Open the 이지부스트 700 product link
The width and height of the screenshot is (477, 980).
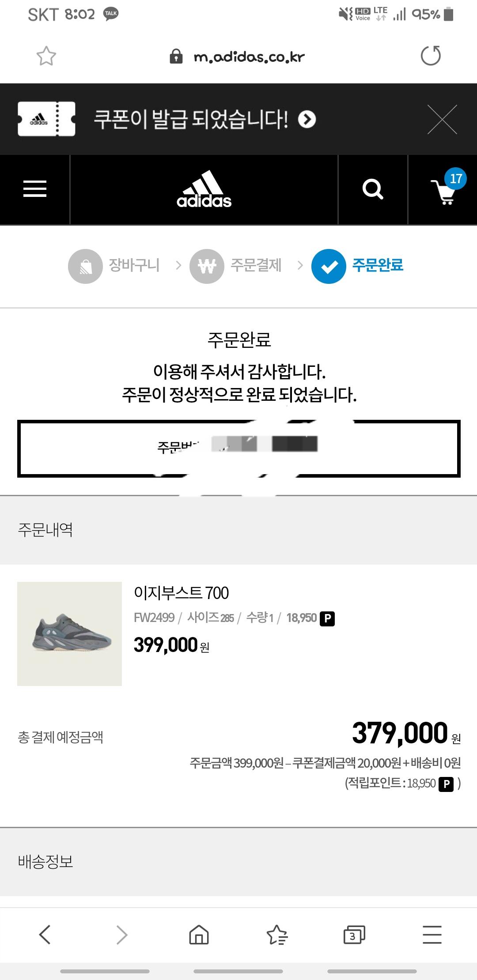pyautogui.click(x=182, y=593)
